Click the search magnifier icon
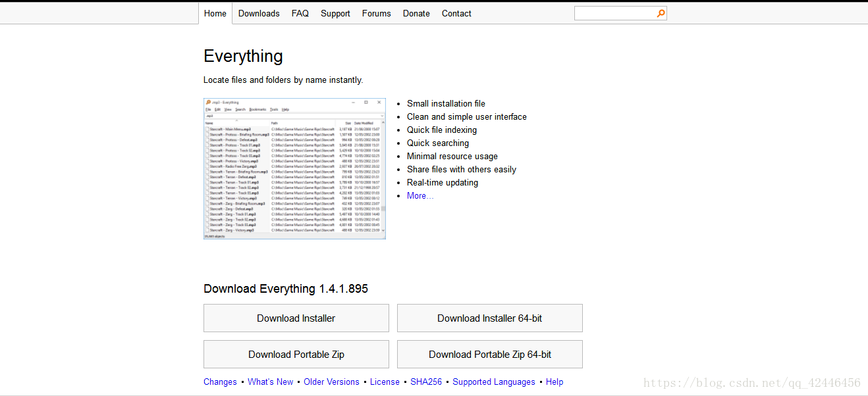The width and height of the screenshot is (868, 396). pyautogui.click(x=661, y=12)
